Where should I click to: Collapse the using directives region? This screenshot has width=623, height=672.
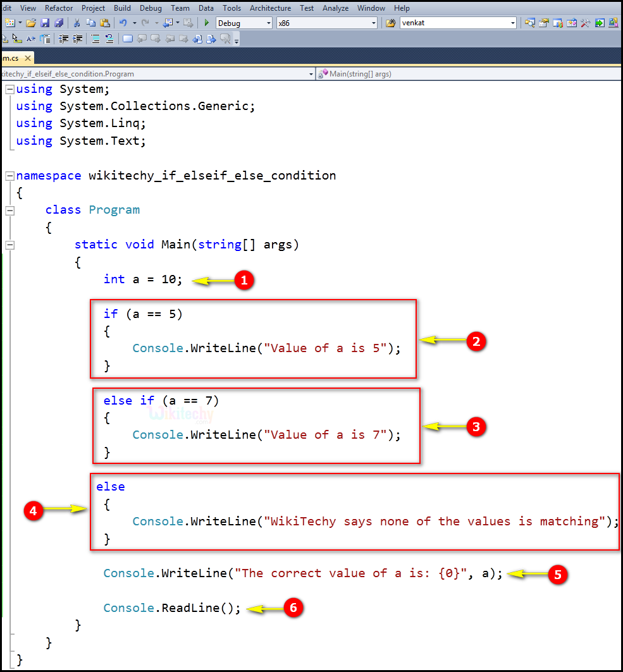coord(9,89)
